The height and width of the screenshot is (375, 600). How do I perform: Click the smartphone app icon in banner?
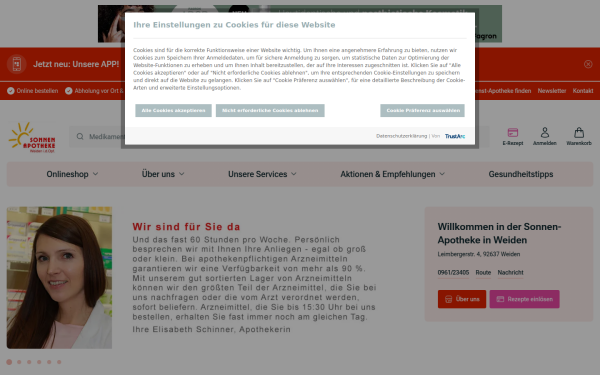coord(16,64)
